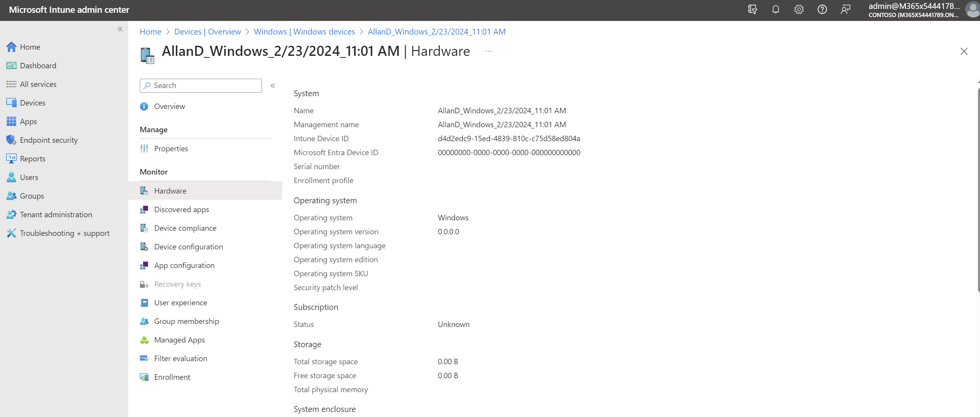Viewport: 980px width, 417px height.
Task: Click the admin@M365x account name text
Action: 914,6
